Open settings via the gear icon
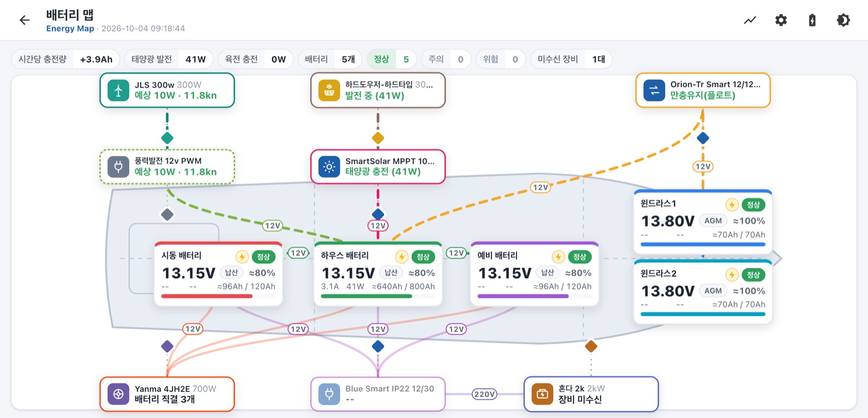868x418 pixels. [x=781, y=21]
